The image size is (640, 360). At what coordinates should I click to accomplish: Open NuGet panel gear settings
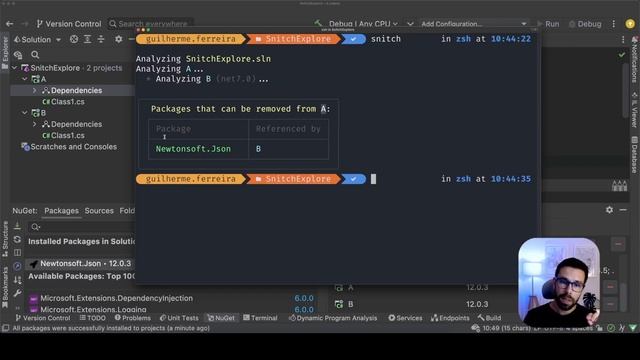point(609,210)
